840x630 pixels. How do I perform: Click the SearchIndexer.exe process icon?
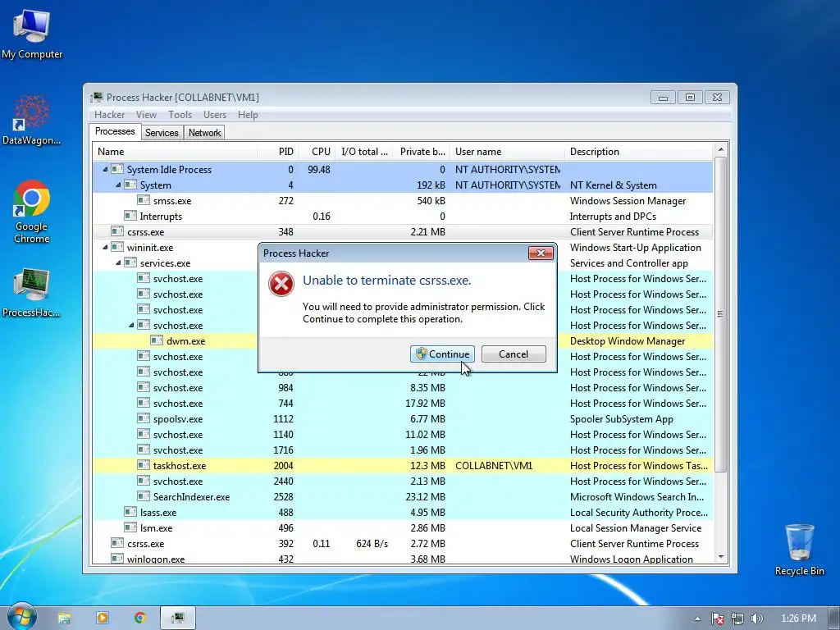(143, 496)
